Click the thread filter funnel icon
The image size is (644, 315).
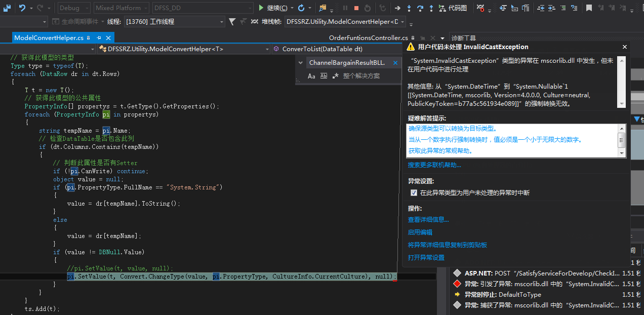232,21
